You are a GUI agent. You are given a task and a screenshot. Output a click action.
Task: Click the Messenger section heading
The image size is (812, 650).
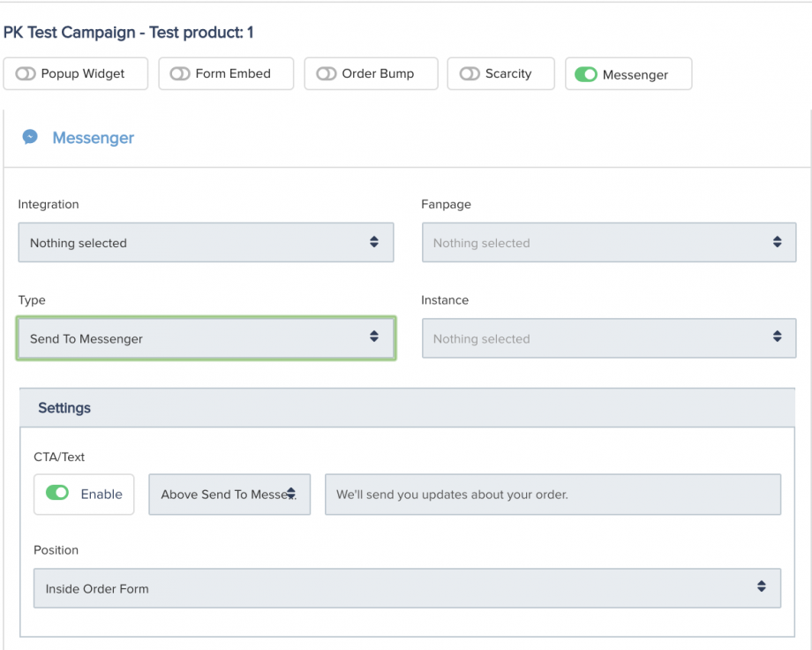click(93, 138)
